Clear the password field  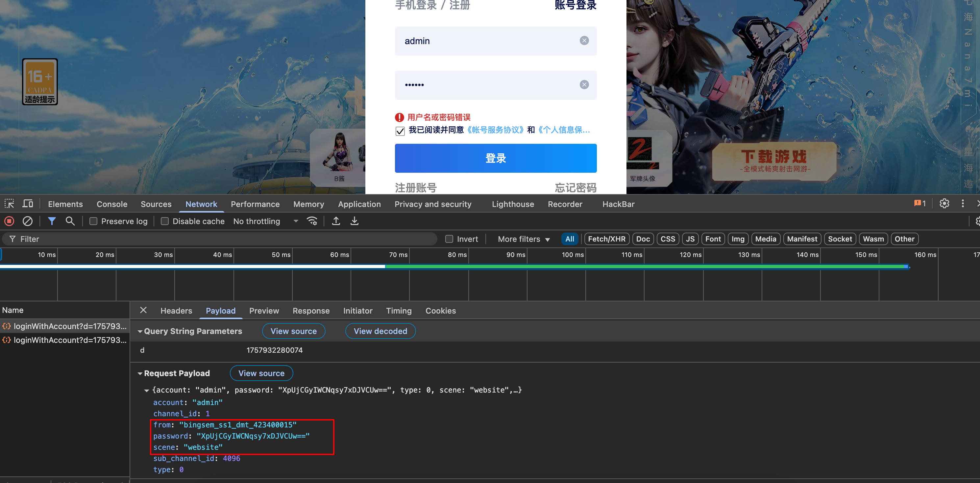tap(584, 85)
